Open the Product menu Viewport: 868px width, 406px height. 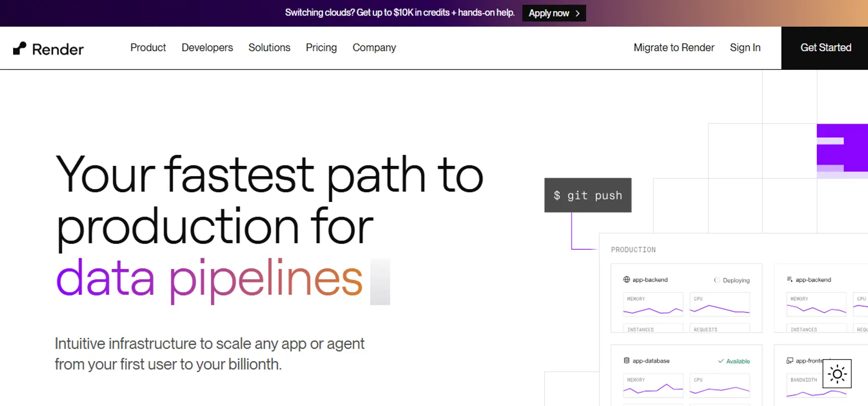(x=148, y=48)
